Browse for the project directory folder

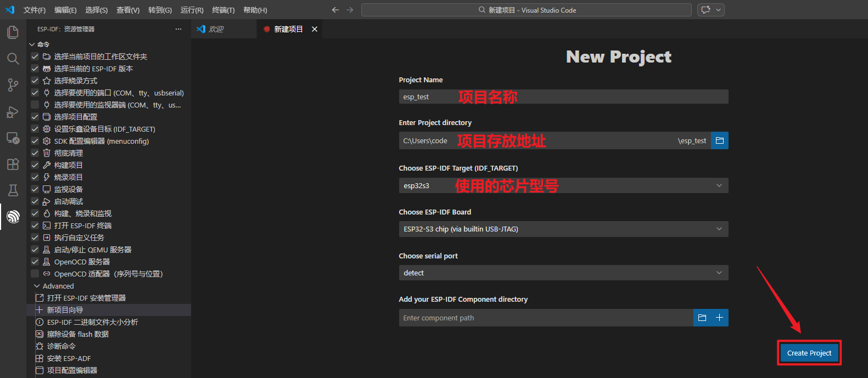(x=720, y=140)
